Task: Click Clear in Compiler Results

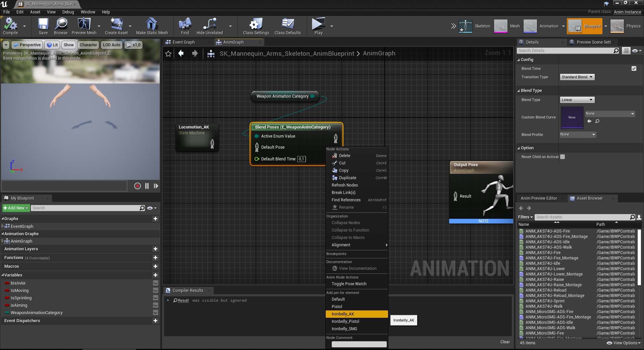Action: click(x=505, y=342)
